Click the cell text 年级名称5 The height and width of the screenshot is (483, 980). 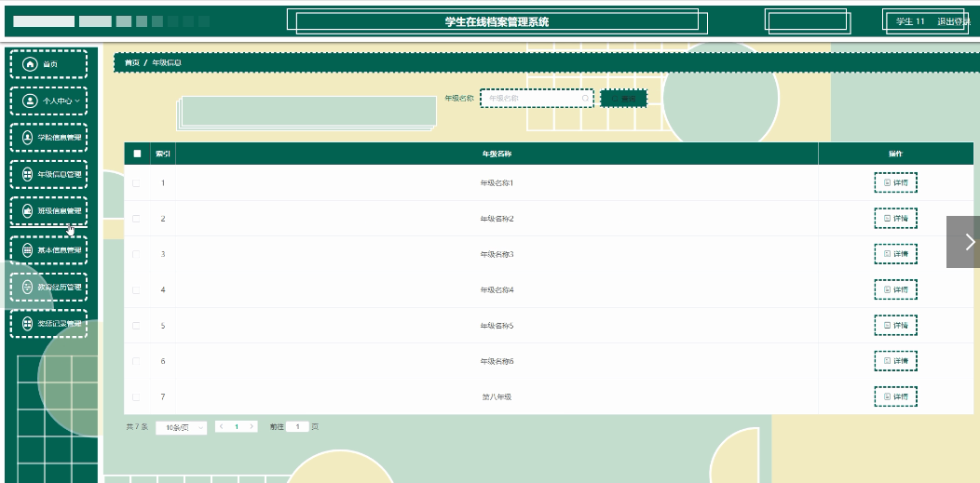pos(497,326)
